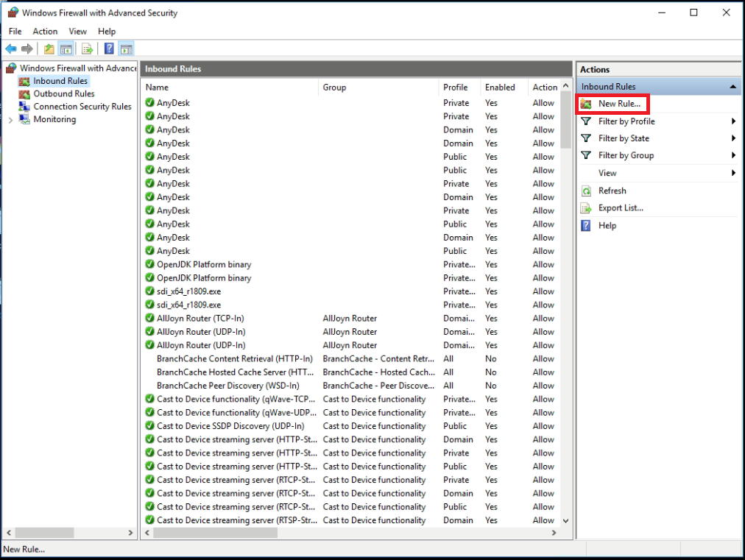Viewport: 745px width, 560px height.
Task: Click New Rule... in Actions pane
Action: click(619, 104)
